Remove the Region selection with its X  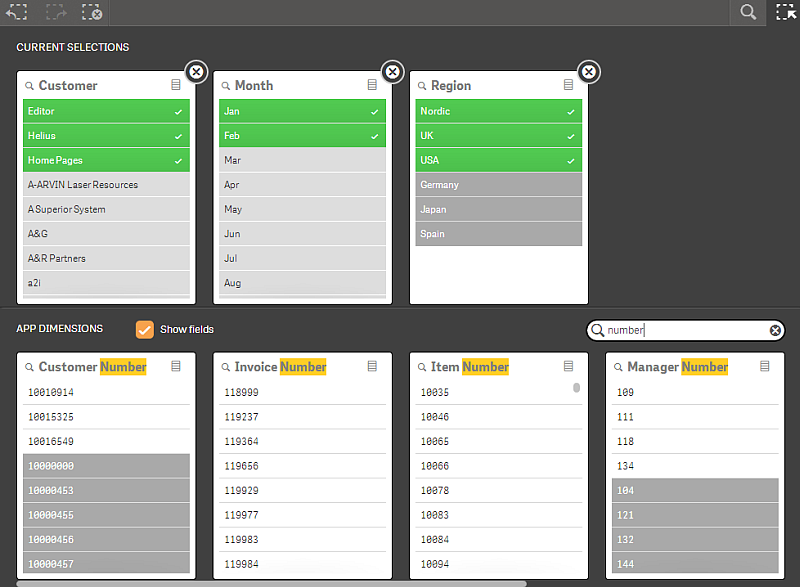pos(589,72)
